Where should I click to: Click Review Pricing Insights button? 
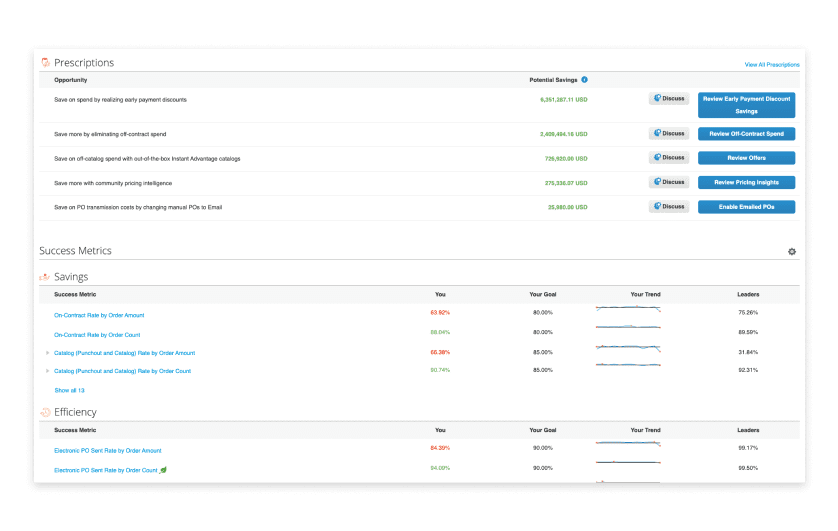746,182
